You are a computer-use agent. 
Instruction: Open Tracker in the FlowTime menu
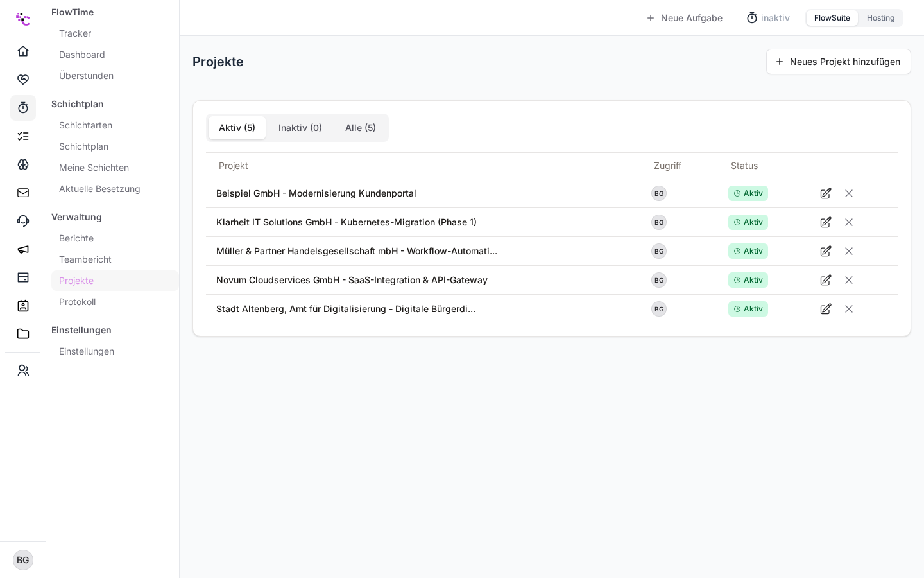click(75, 33)
